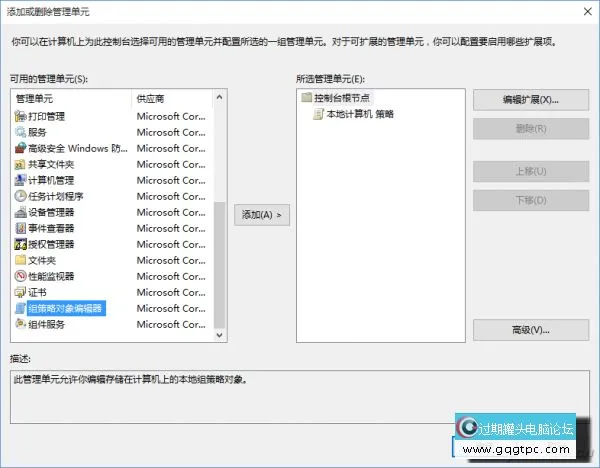Click the 授权管理器 icon
This screenshot has height=468, width=600.
pyautogui.click(x=20, y=244)
